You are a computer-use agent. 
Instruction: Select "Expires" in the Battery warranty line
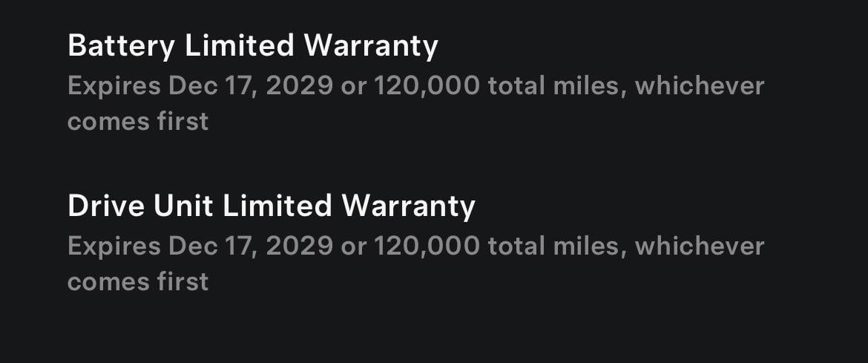coord(114,86)
